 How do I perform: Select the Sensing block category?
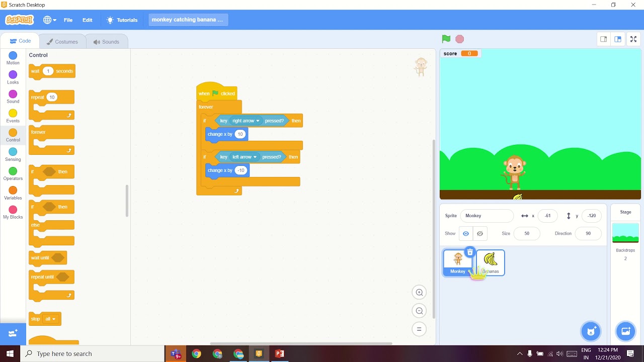(13, 154)
